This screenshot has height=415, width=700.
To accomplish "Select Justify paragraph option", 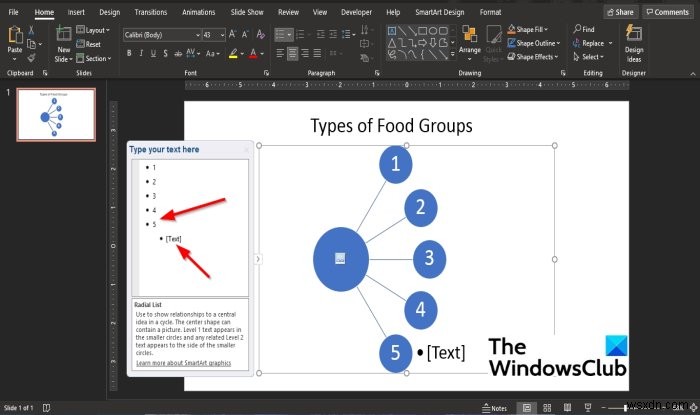I will [x=317, y=54].
